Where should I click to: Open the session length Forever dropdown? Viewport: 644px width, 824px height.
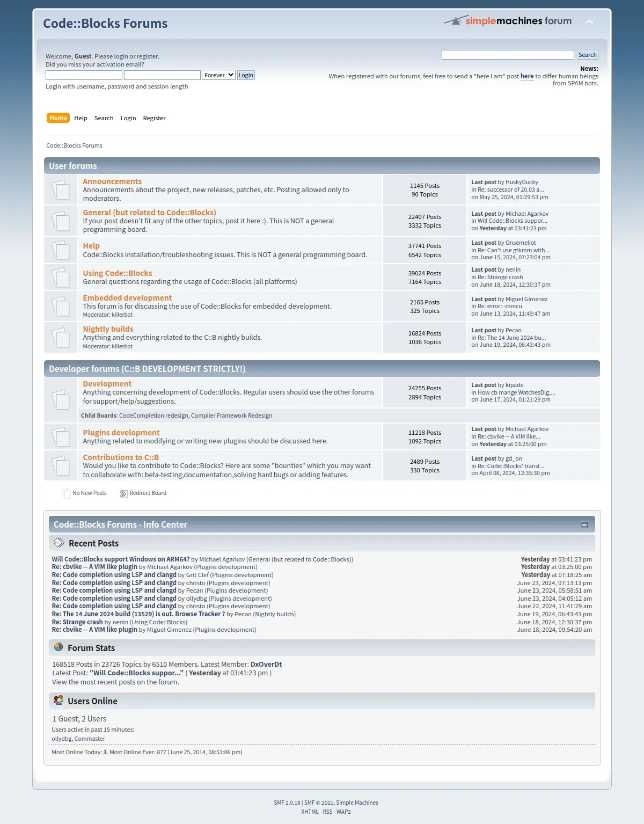pos(218,75)
